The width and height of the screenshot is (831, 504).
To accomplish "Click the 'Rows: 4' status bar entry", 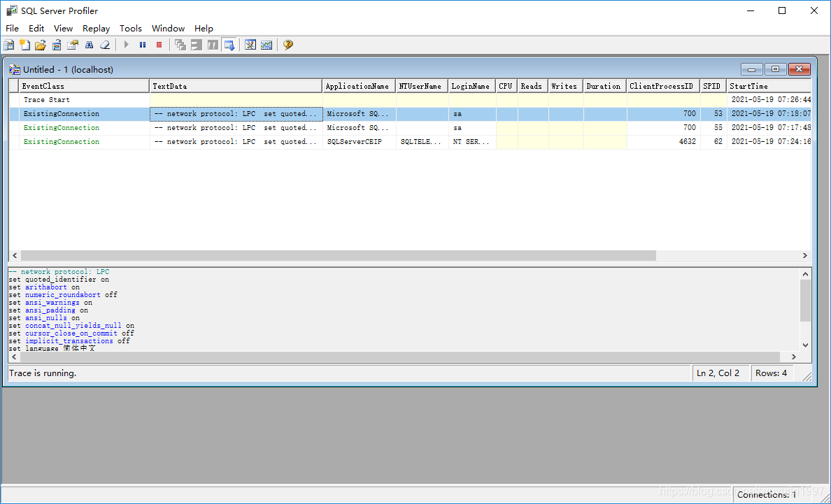I will (x=771, y=373).
